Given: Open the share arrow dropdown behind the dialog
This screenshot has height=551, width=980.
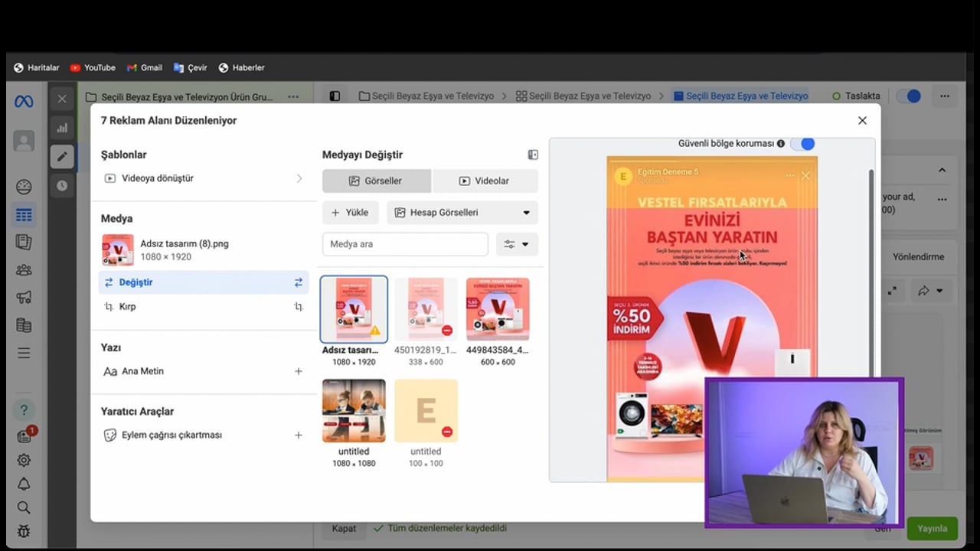Looking at the screenshot, I should pyautogui.click(x=930, y=291).
